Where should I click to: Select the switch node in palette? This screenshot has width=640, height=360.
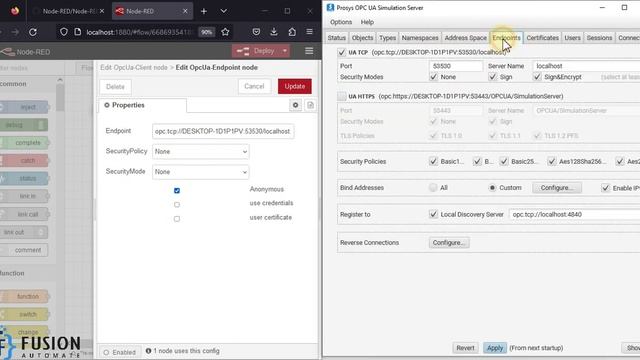(x=24, y=314)
